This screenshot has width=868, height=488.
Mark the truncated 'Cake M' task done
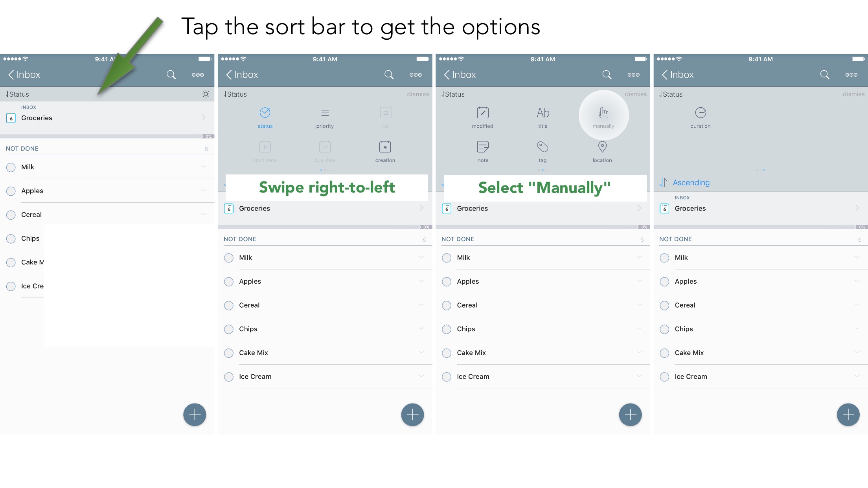coord(11,262)
